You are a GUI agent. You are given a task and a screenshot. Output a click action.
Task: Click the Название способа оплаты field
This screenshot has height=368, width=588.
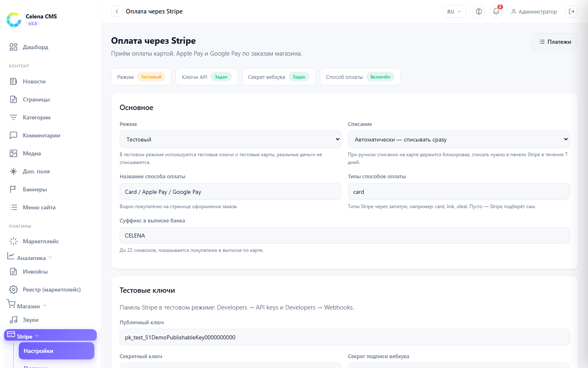pos(230,192)
